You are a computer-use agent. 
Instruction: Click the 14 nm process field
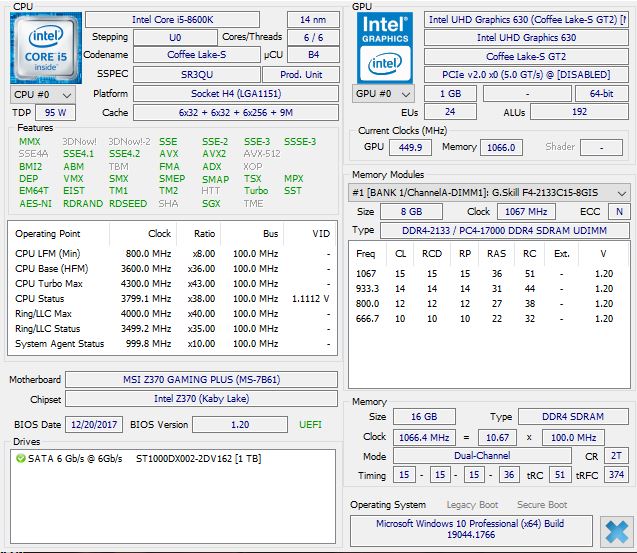313,20
